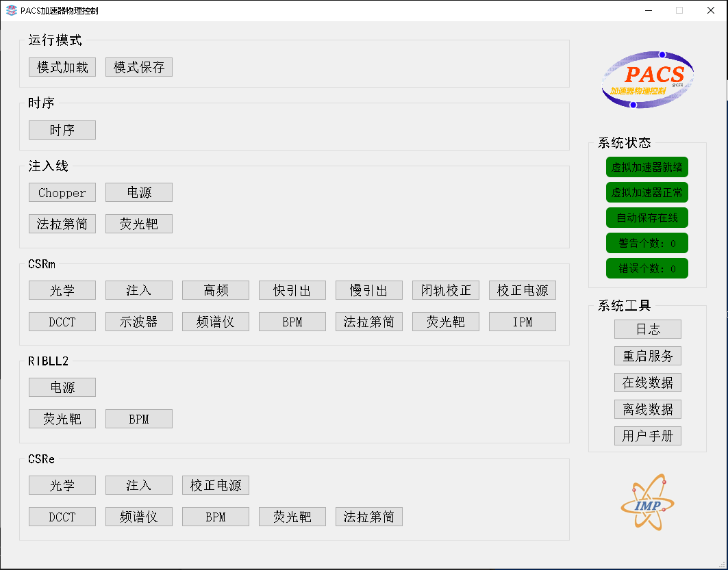
Task: Open the 日志 system tool
Action: point(648,329)
